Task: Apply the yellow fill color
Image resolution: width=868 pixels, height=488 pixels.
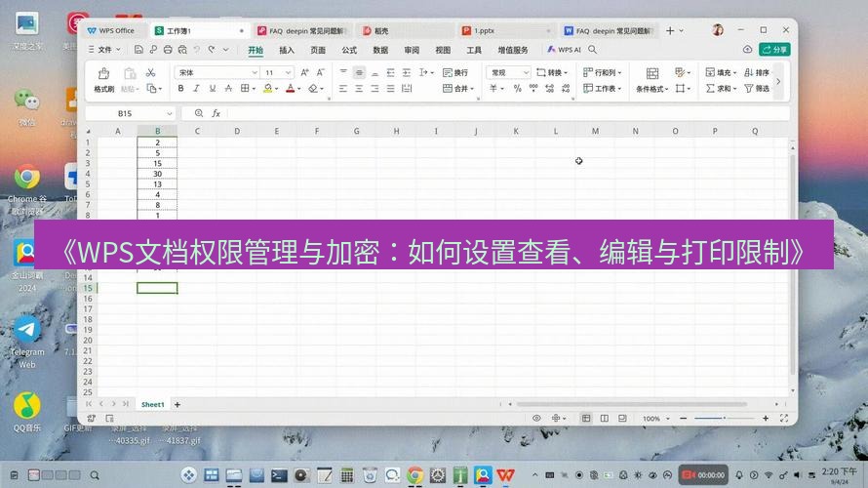Action: coord(268,88)
